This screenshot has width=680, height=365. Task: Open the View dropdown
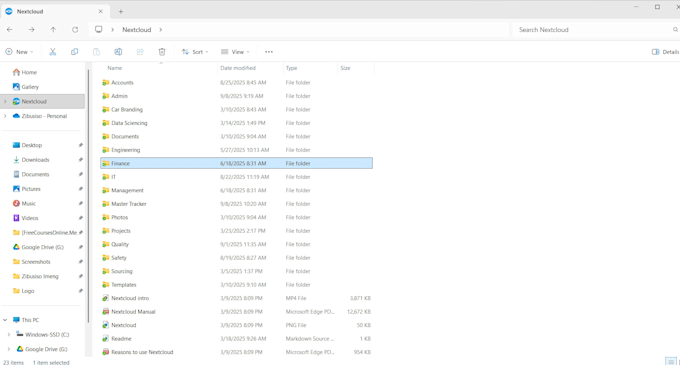point(235,52)
